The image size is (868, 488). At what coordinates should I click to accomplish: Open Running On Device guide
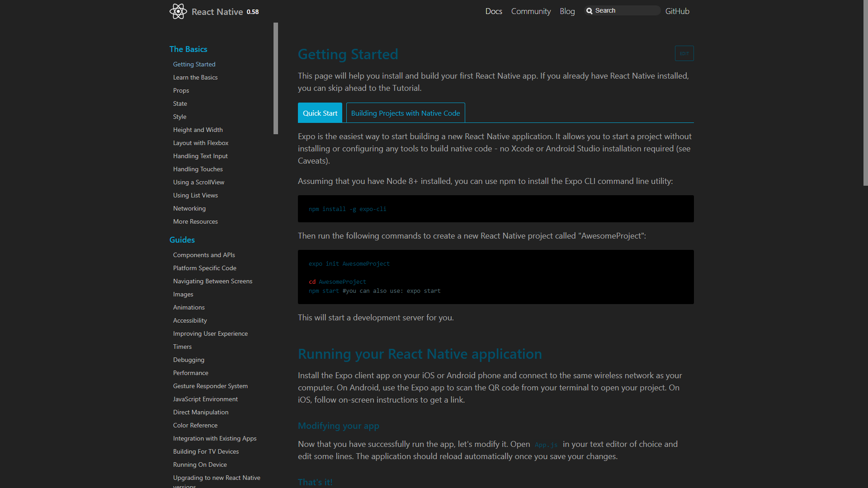click(x=200, y=465)
